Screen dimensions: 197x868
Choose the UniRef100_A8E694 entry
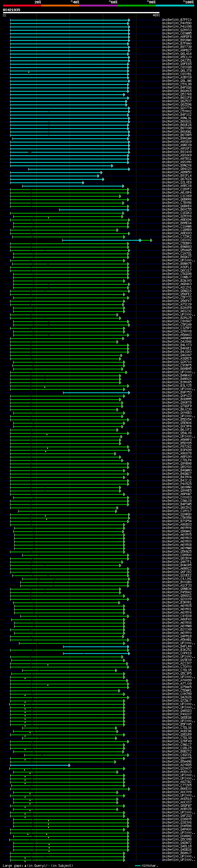click(177, 220)
